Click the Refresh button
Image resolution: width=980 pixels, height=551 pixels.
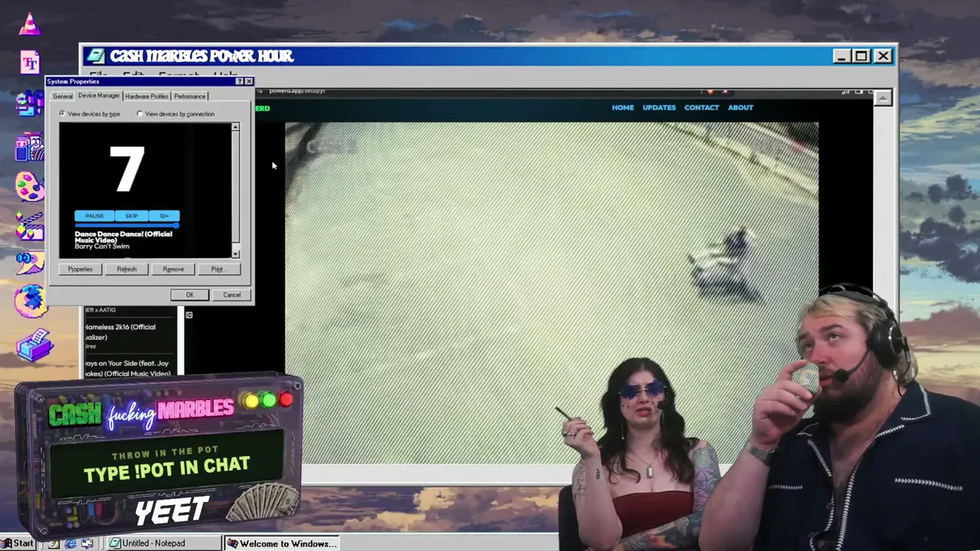126,269
